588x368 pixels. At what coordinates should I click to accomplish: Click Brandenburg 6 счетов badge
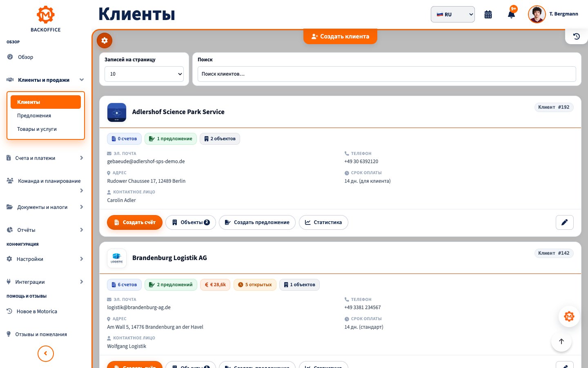[x=124, y=285]
